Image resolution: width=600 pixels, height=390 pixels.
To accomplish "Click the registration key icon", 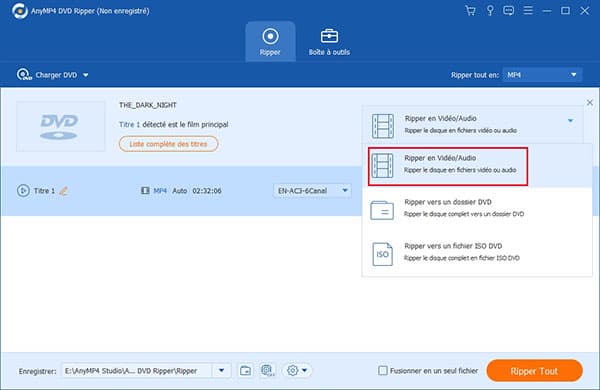I will (x=490, y=10).
